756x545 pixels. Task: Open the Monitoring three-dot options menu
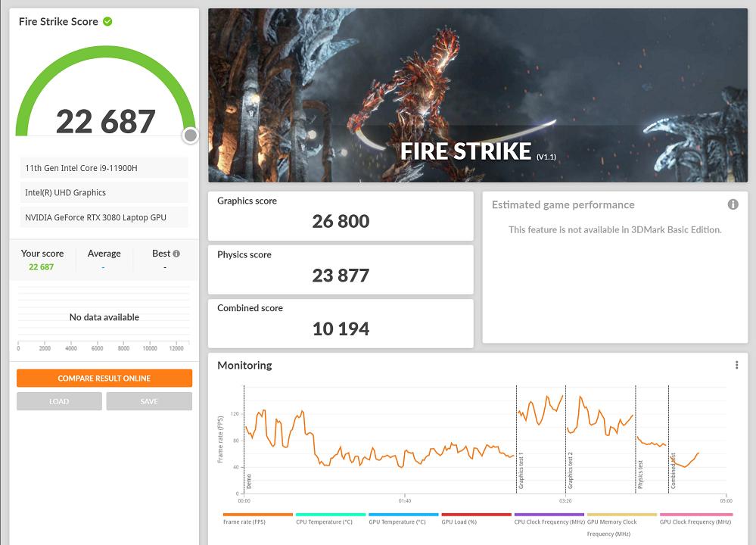click(737, 365)
